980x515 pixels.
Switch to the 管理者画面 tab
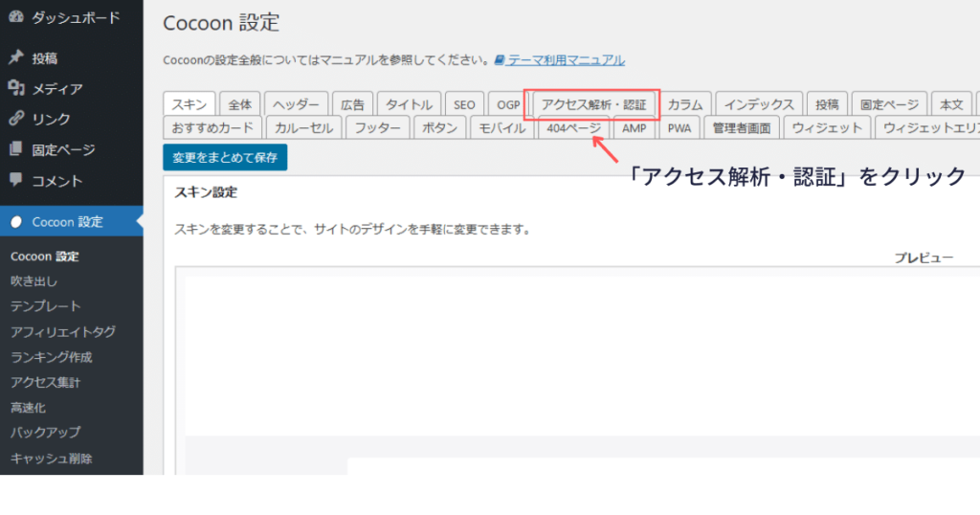coord(742,127)
